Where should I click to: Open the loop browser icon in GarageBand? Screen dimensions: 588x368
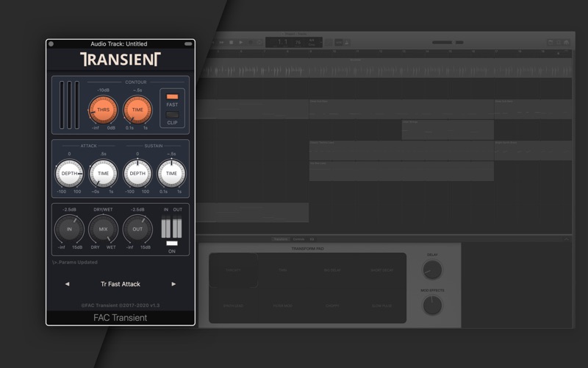[x=559, y=43]
